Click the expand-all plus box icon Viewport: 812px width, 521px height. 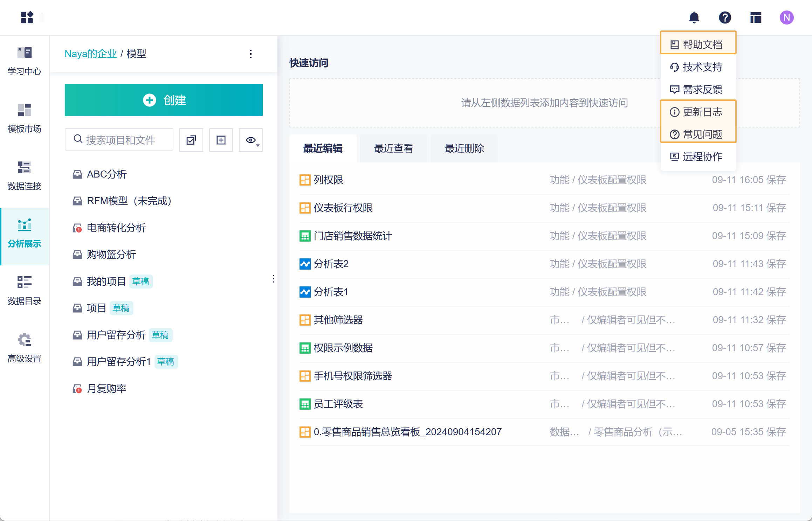221,140
